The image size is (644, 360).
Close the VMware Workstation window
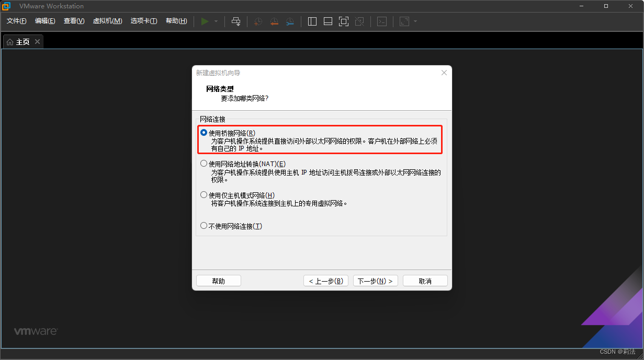click(x=630, y=6)
